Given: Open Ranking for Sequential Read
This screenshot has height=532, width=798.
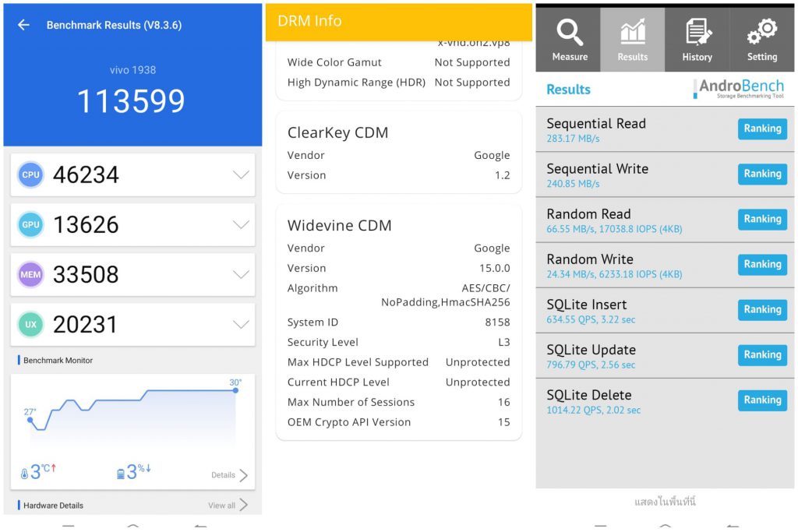Looking at the screenshot, I should [x=762, y=129].
